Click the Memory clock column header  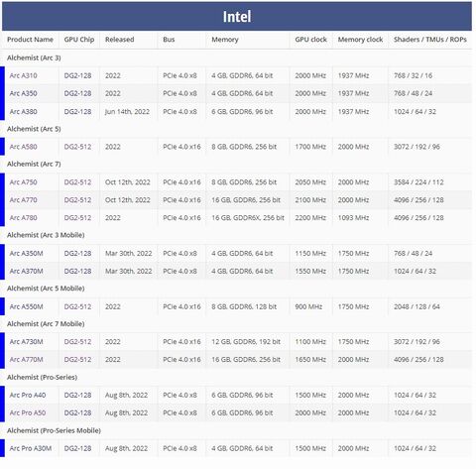pyautogui.click(x=360, y=40)
